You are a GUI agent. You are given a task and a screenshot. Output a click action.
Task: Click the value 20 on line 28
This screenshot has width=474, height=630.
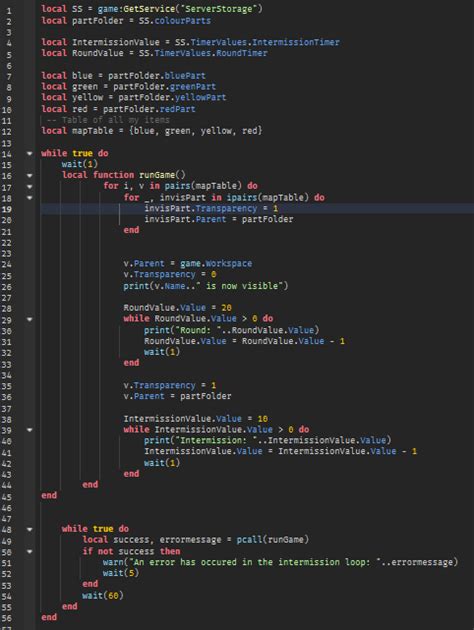click(227, 308)
